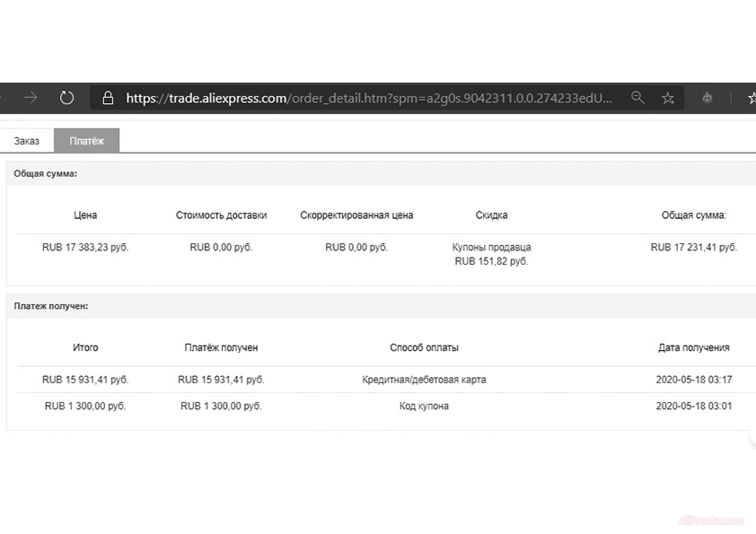Viewport: 756px width, 534px height.
Task: Click the Дата получения column header
Action: (x=693, y=347)
